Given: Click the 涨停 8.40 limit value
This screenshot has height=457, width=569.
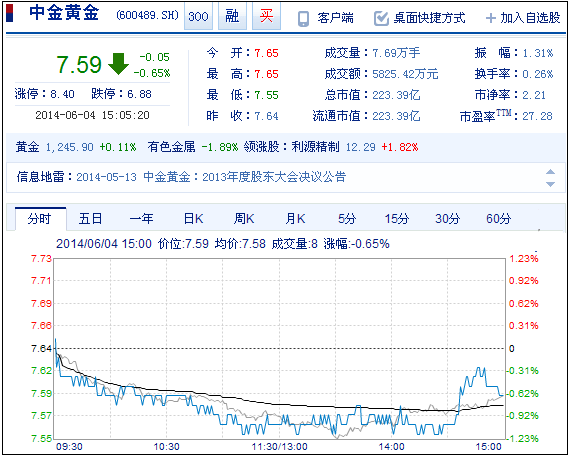Looking at the screenshot, I should click(62, 94).
